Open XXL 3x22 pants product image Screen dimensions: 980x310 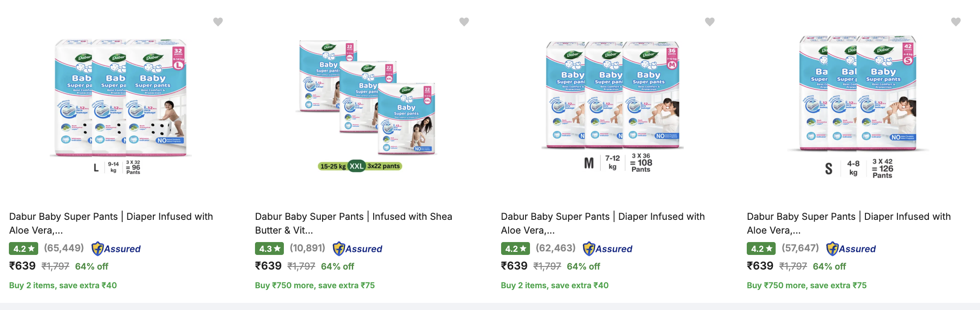(x=367, y=104)
